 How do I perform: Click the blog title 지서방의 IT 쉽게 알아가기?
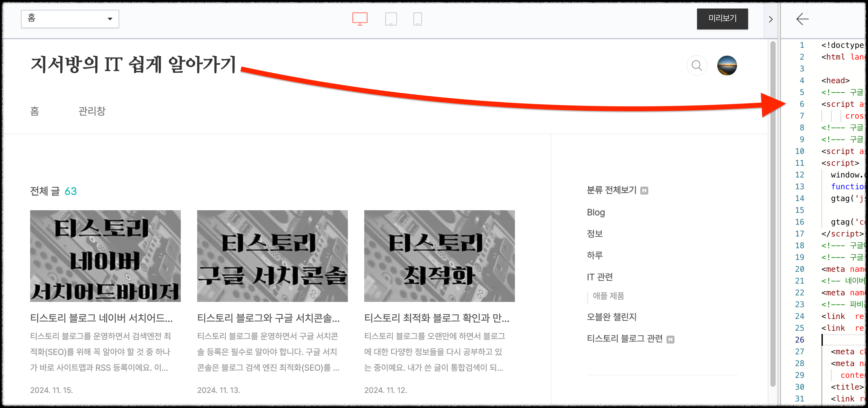click(133, 65)
